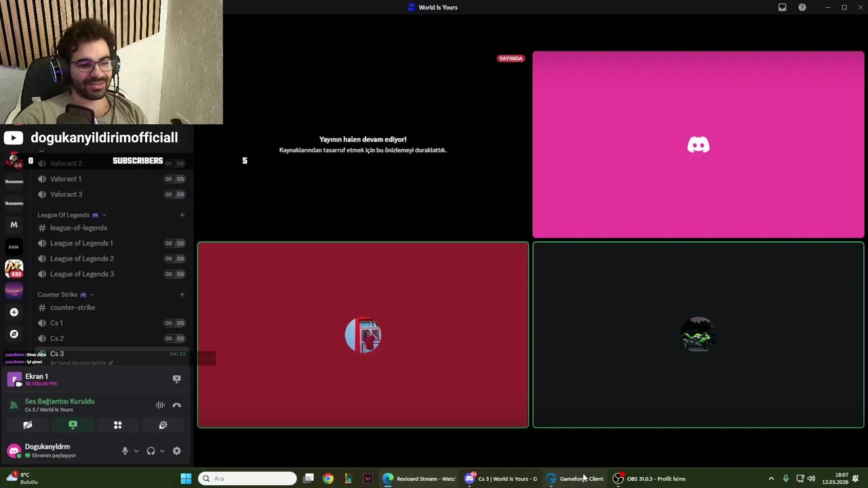Open the black GLOCK server icon
This screenshot has height=488, width=868.
tap(14, 247)
